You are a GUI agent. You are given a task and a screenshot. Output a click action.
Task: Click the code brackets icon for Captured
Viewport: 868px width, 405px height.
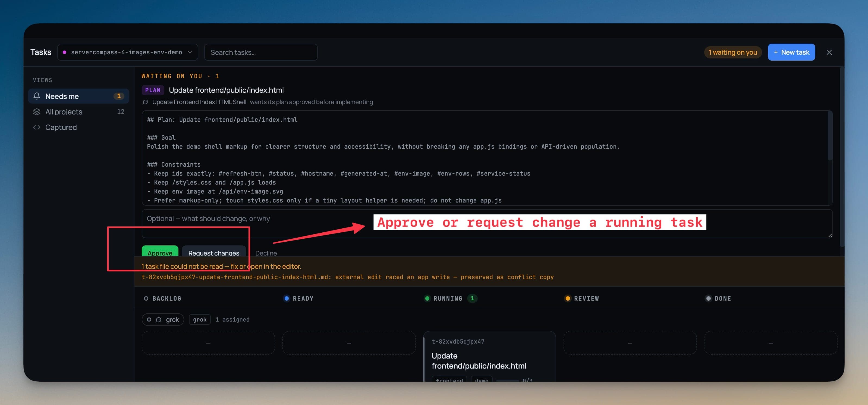37,127
